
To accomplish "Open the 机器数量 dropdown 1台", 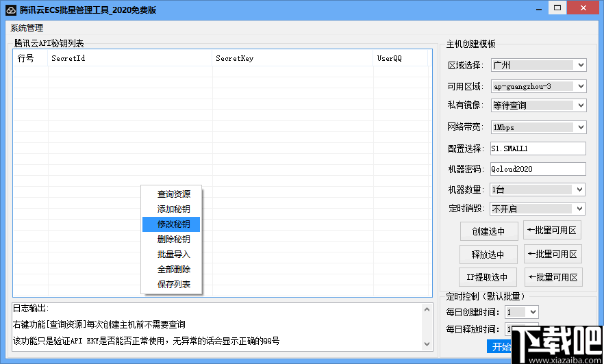I will (x=538, y=190).
